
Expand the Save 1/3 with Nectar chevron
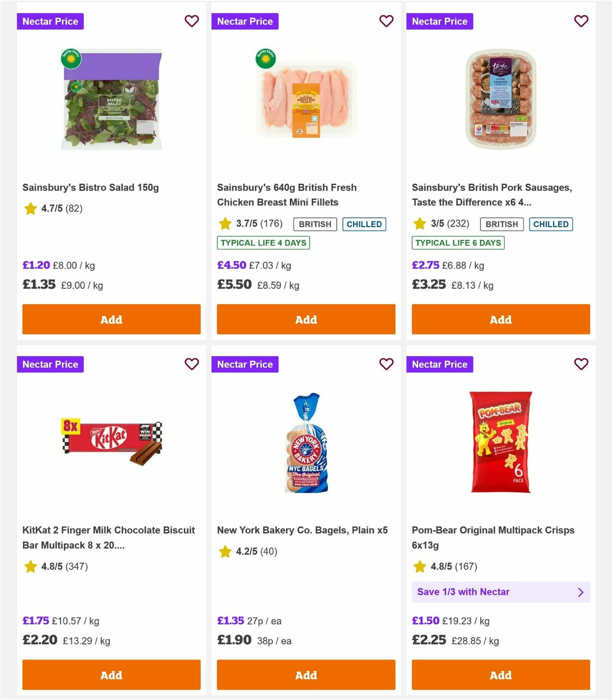point(580,592)
